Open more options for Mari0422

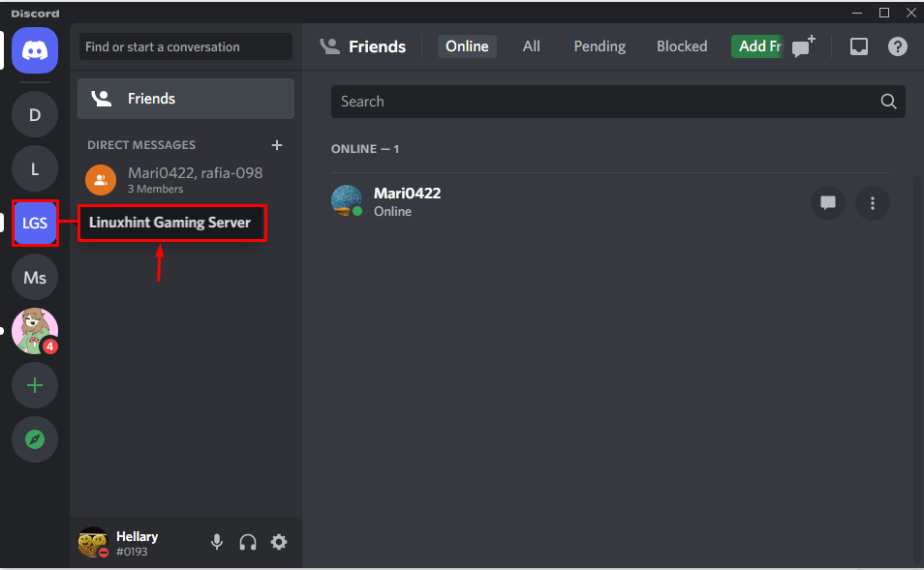873,203
